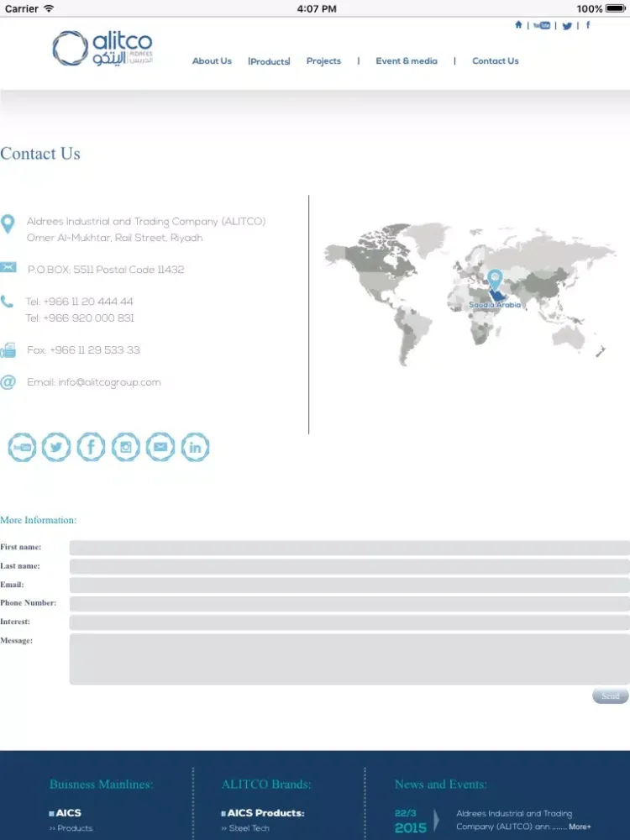Select the Fax: +966 11 29 533 33 text
Image resolution: width=630 pixels, height=840 pixels.
(83, 350)
